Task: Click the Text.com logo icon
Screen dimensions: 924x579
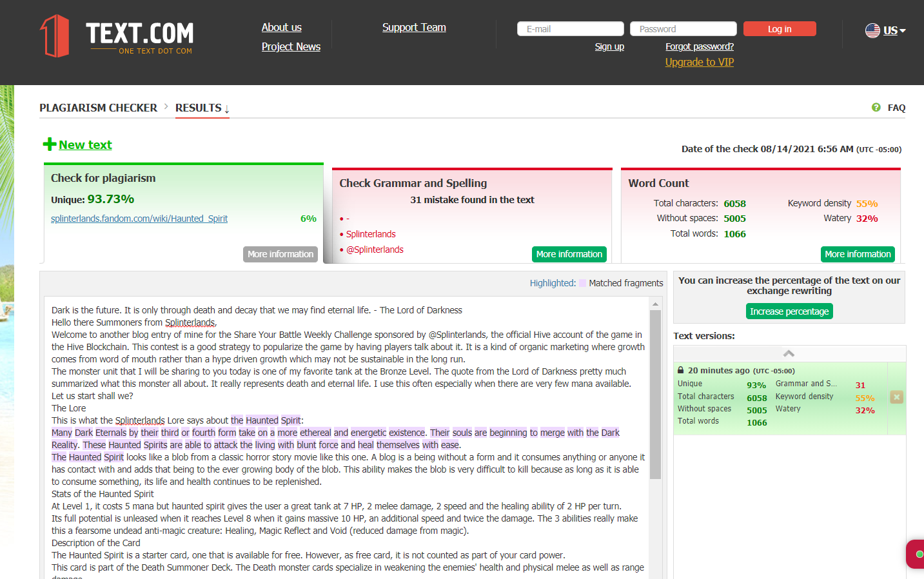Action: (55, 36)
